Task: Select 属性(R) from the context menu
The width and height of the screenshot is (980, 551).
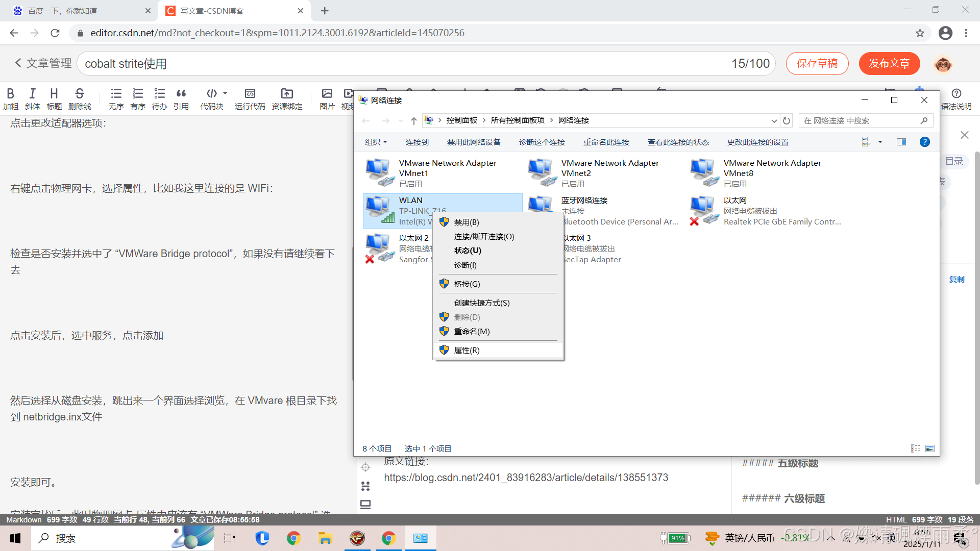Action: (x=467, y=350)
